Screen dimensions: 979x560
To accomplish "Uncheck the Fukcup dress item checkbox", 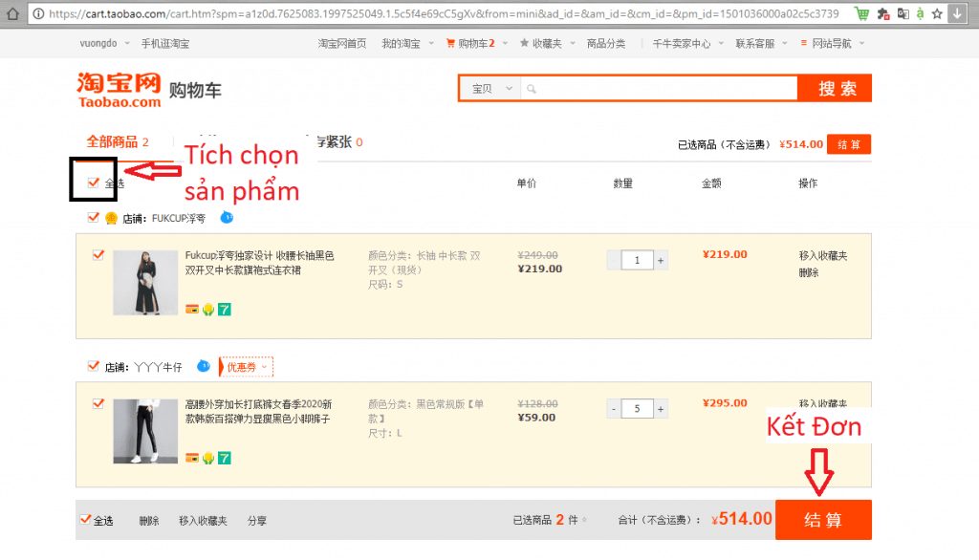I will click(98, 254).
